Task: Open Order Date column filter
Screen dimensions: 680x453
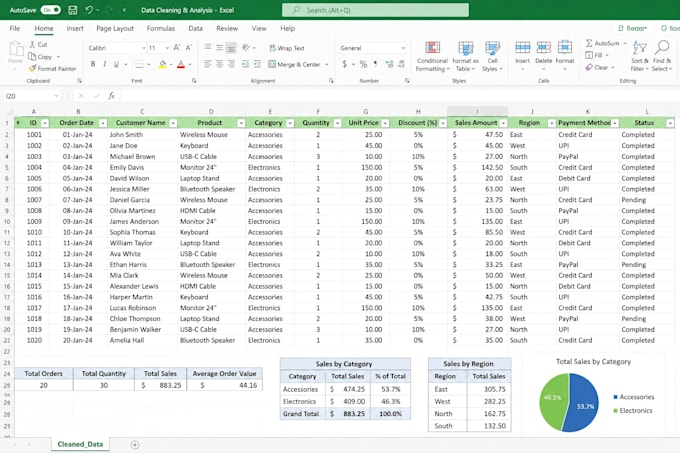Action: (x=103, y=123)
